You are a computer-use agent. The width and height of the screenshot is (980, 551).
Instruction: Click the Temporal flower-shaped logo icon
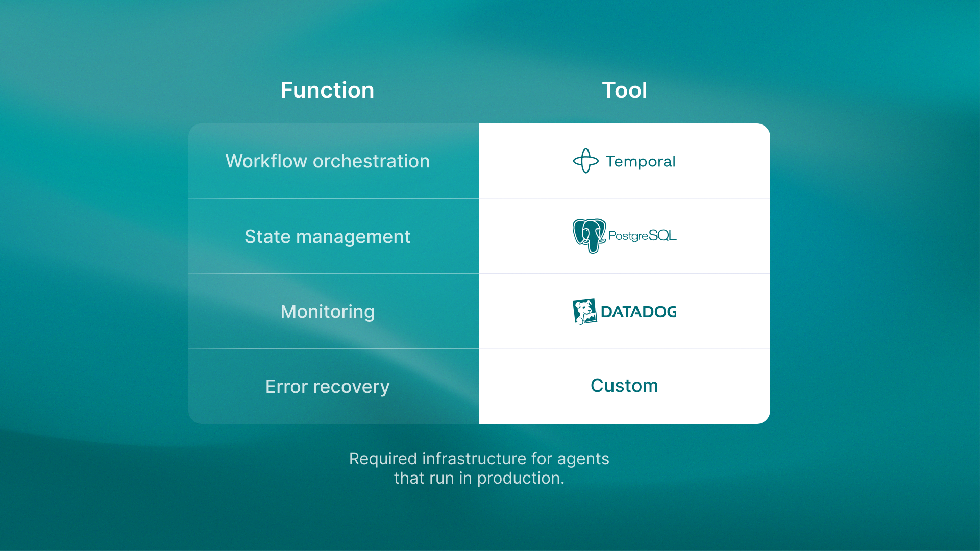click(x=585, y=161)
